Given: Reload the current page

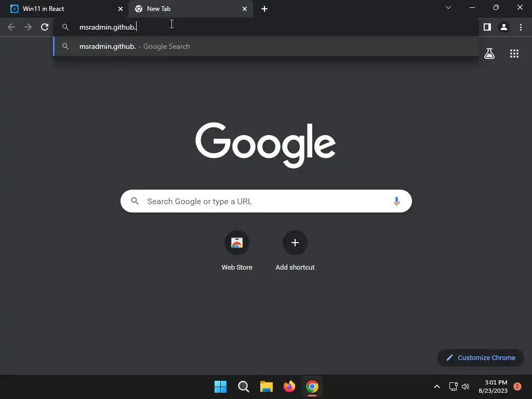Looking at the screenshot, I should coord(45,27).
